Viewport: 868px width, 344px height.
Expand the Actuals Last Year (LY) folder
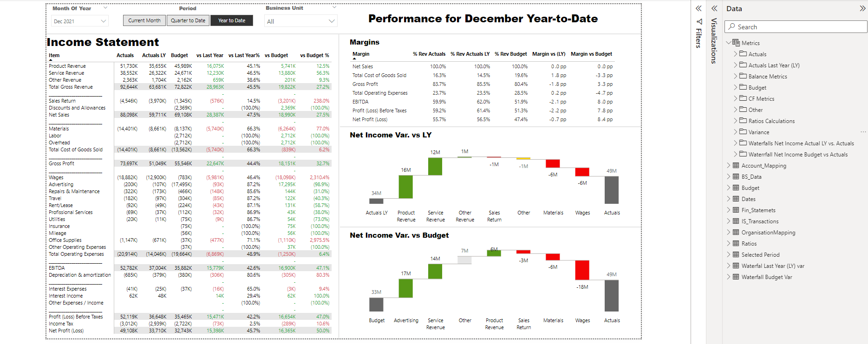pos(735,65)
